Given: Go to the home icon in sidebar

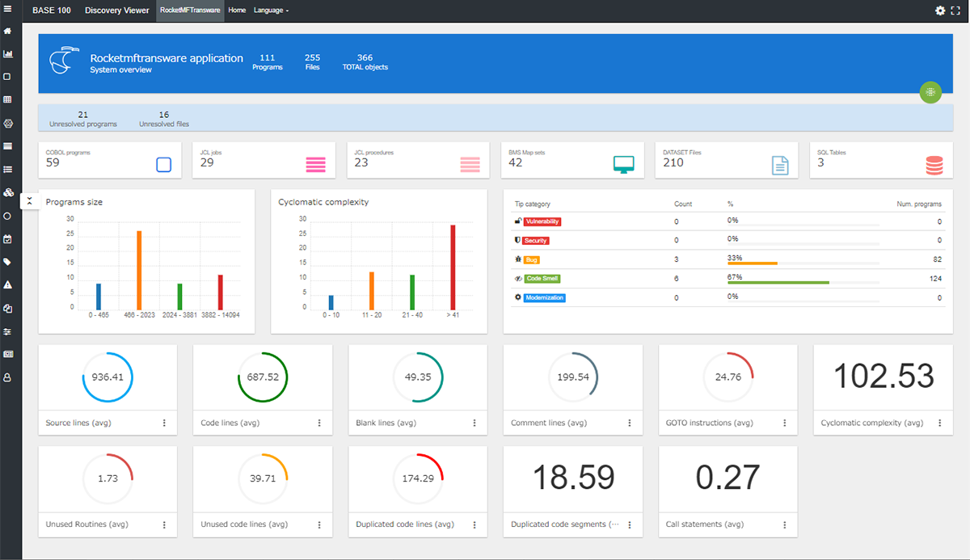Looking at the screenshot, I should (x=7, y=32).
